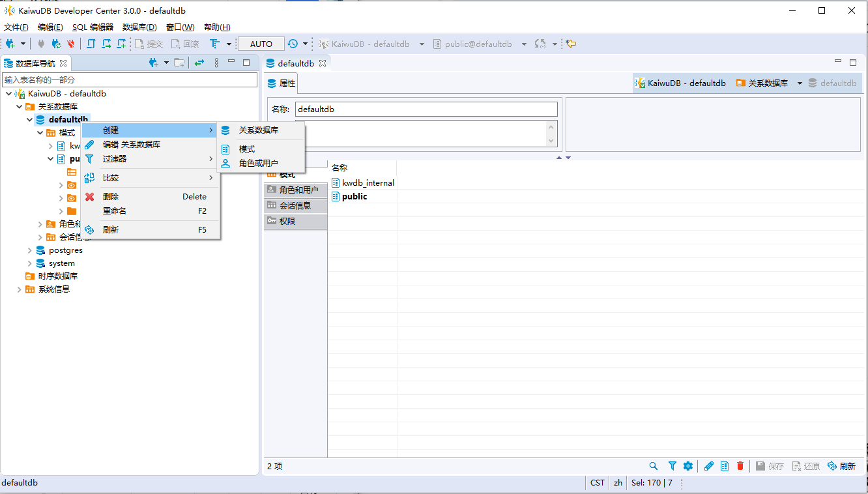This screenshot has height=494, width=868.
Task: Expand the 系统信息 tree node
Action: [x=20, y=289]
